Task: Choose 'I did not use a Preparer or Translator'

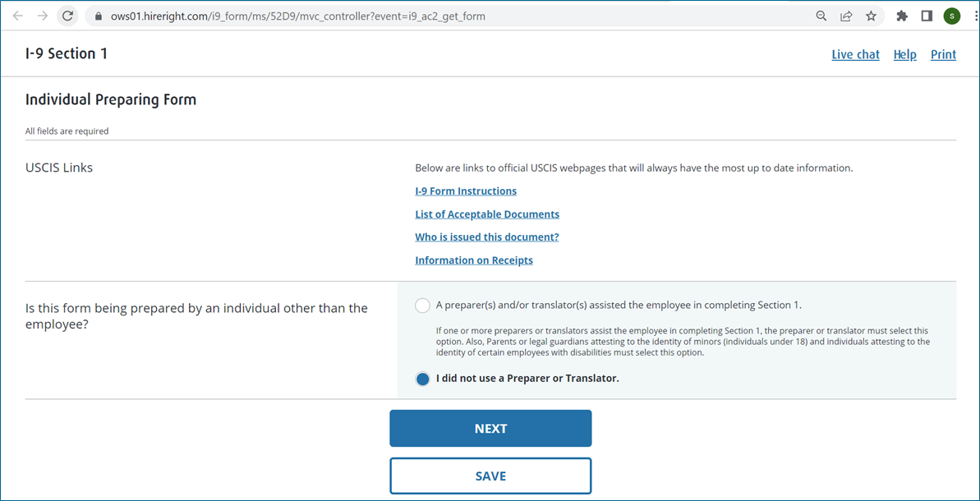Action: pos(422,379)
